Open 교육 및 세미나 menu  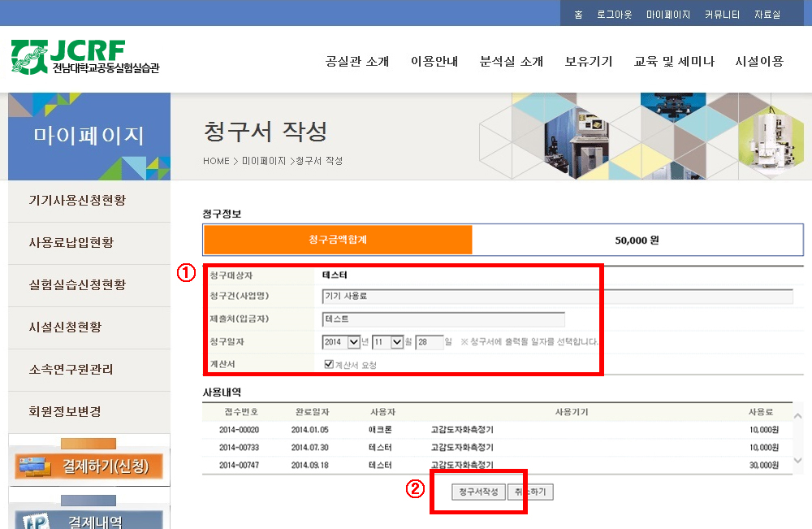674,62
